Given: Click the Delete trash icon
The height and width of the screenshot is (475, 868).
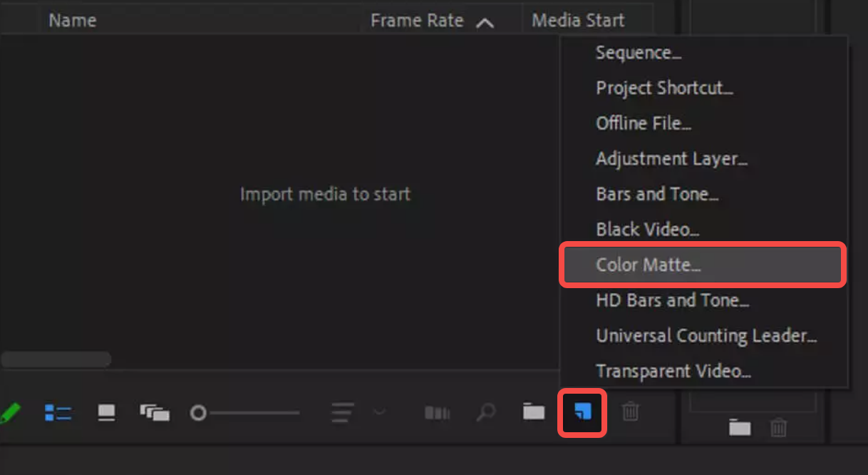Looking at the screenshot, I should [630, 412].
